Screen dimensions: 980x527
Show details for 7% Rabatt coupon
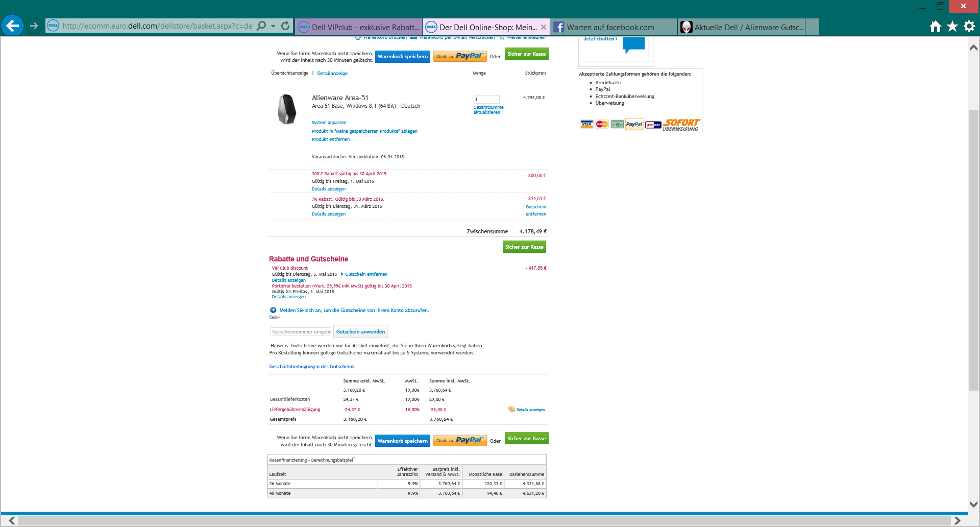tap(329, 214)
